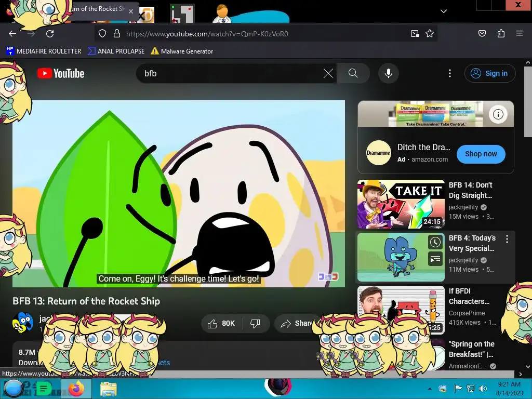Open Firefox from the Windows taskbar
Screen dimensions: 532x399
click(x=76, y=389)
